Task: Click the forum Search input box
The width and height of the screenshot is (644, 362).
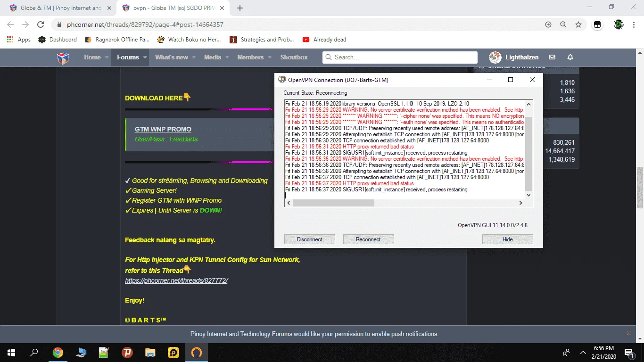Action: point(400,57)
